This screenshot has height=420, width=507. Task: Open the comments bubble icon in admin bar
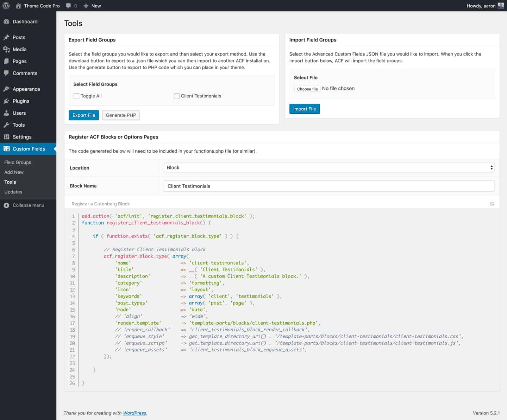[x=68, y=6]
